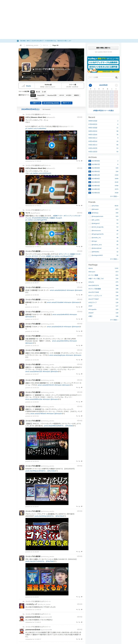138x644 pixels.
Task: Click 最新の情報に更新する button
Action: pos(103,48)
